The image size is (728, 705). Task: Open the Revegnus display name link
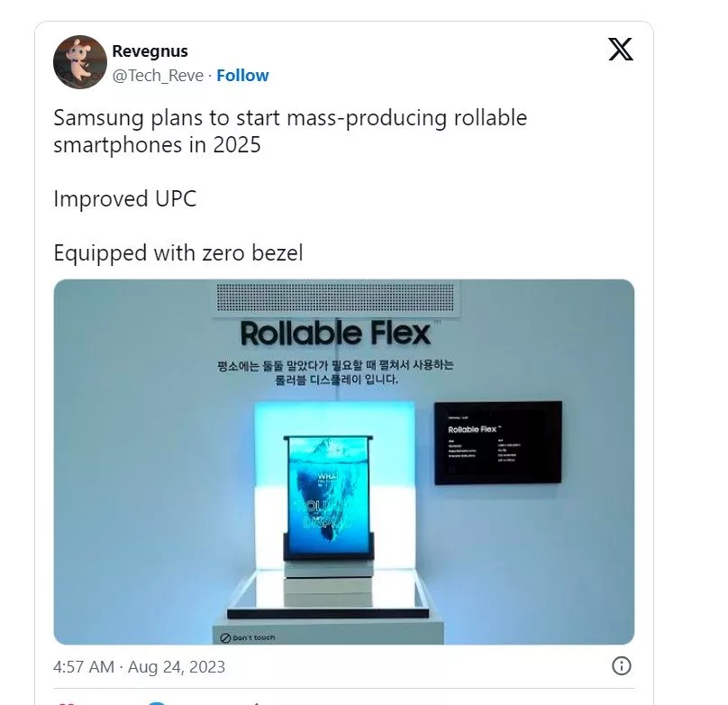click(150, 50)
